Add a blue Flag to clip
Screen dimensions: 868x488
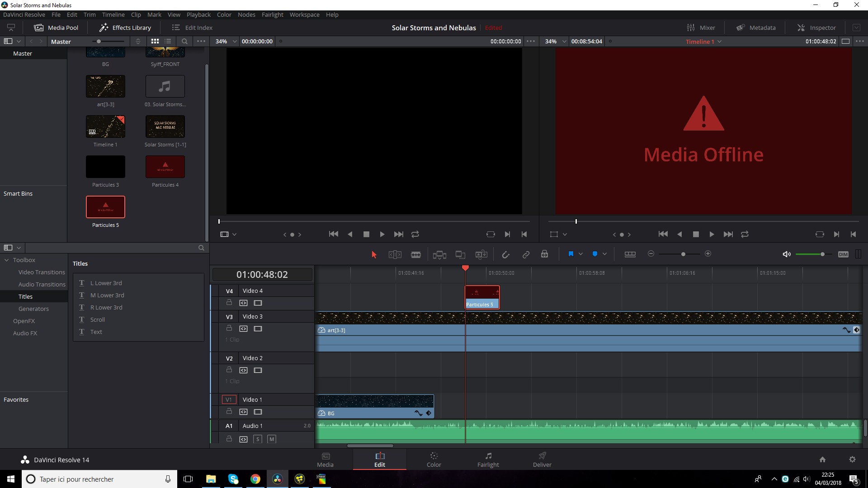[571, 254]
